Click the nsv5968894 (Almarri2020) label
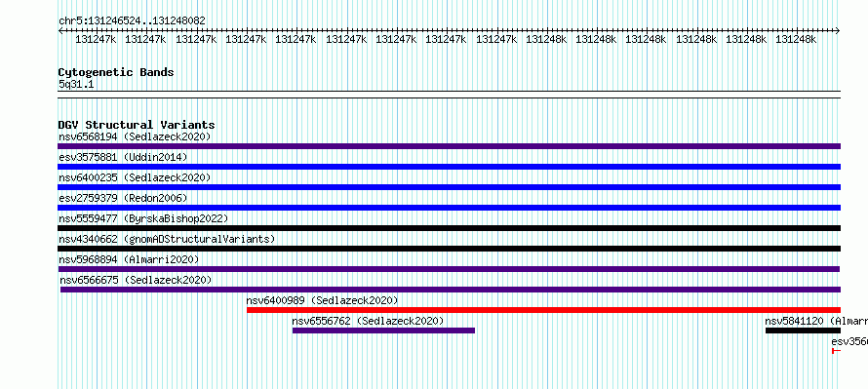 click(x=129, y=259)
